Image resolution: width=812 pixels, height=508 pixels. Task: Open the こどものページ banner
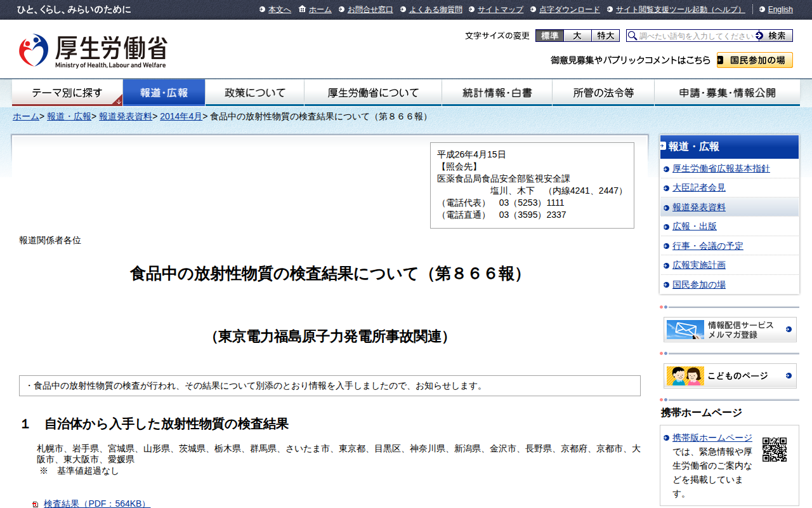point(730,376)
